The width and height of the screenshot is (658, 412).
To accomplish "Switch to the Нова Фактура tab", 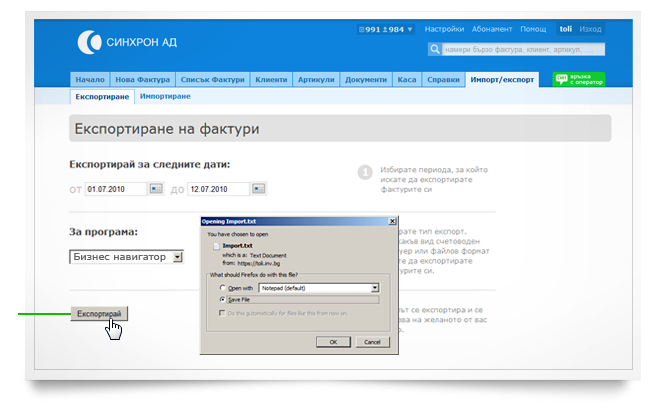I will 144,80.
